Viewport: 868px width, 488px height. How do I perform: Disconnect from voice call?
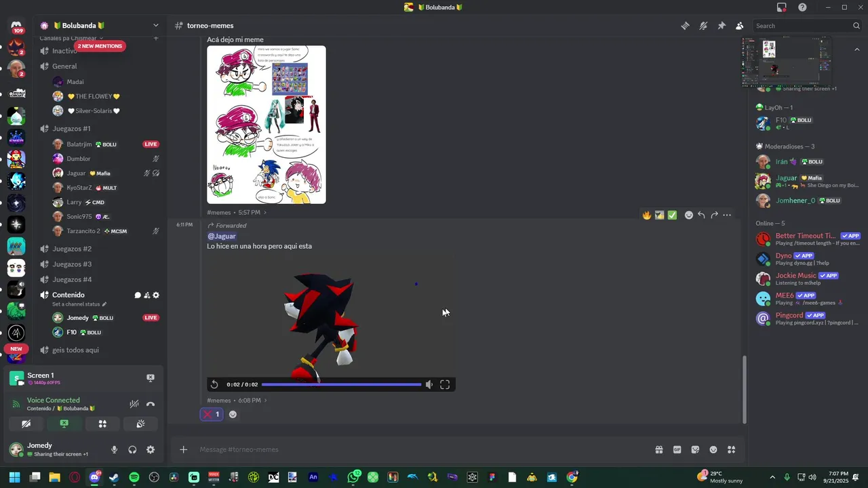151,404
